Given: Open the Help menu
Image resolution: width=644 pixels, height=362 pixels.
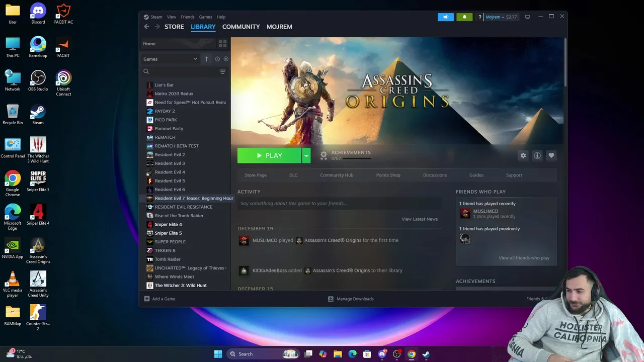Looking at the screenshot, I should click(221, 17).
